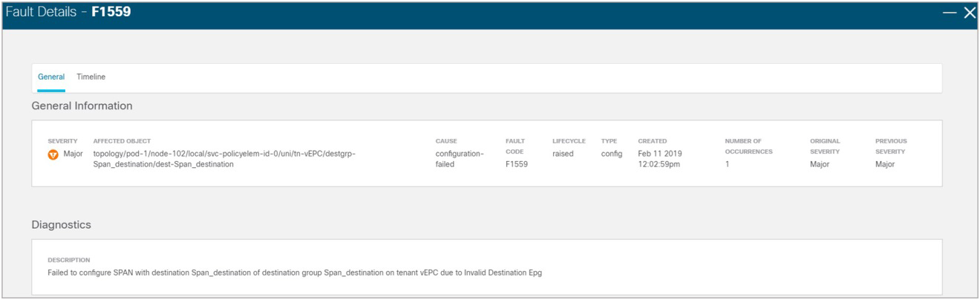The width and height of the screenshot is (980, 300).
Task: Click the config type value
Action: click(x=612, y=154)
